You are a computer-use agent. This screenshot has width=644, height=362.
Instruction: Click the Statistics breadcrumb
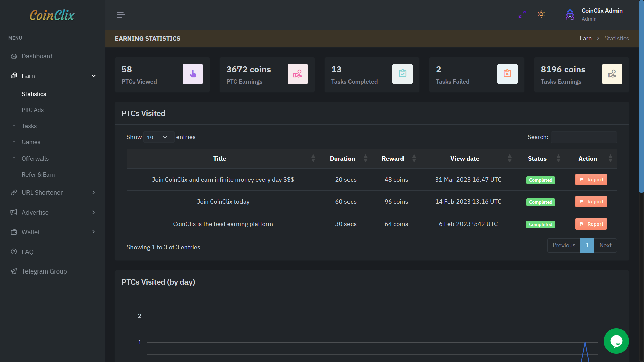[x=616, y=38]
